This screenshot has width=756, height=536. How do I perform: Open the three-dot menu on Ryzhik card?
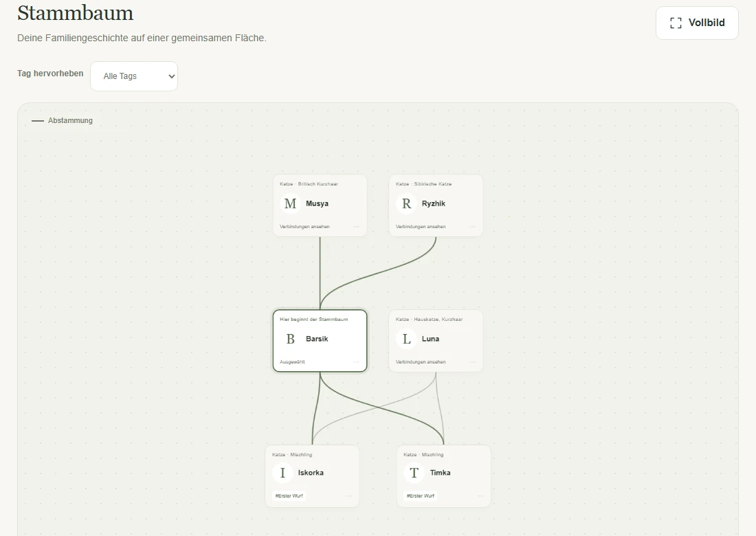click(473, 227)
